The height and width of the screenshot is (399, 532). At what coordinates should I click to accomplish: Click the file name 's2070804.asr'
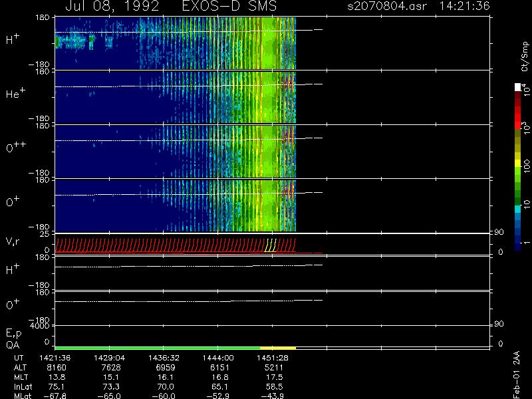click(x=387, y=6)
